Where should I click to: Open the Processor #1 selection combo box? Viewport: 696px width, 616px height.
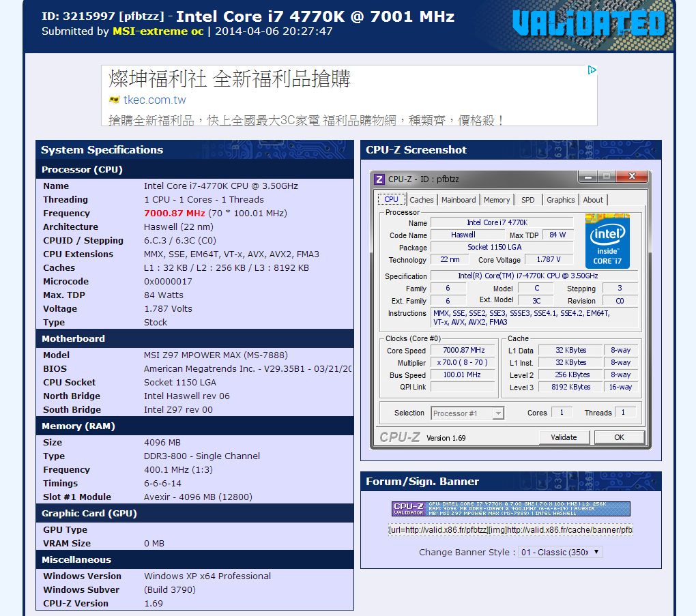467,413
